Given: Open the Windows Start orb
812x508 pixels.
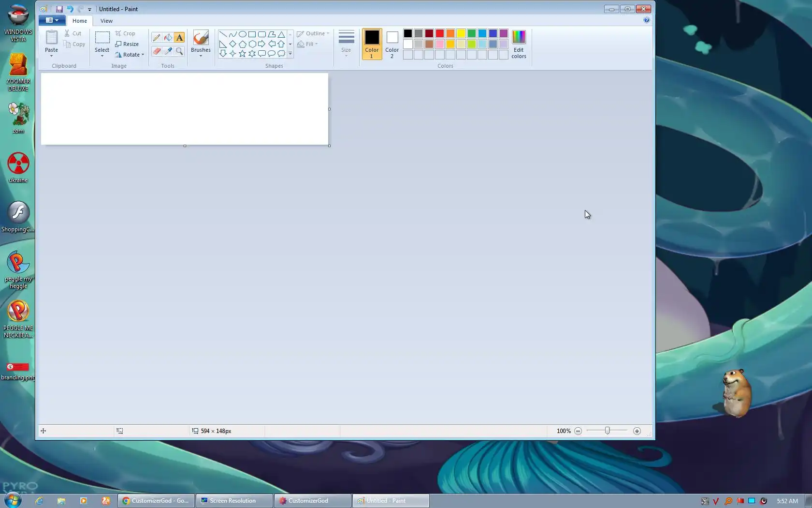Looking at the screenshot, I should pyautogui.click(x=13, y=500).
